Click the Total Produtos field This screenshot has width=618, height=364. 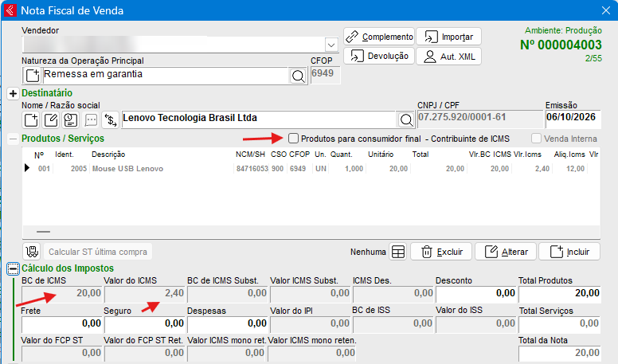tap(560, 293)
